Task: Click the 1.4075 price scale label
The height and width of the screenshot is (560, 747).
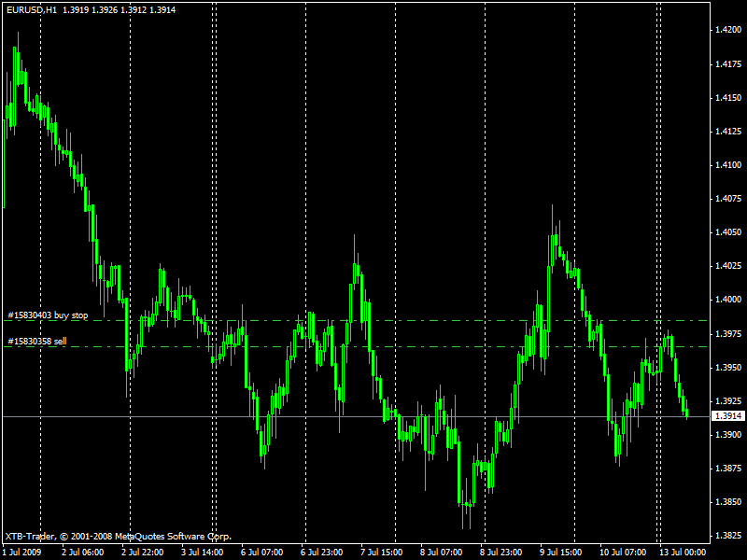Action: pos(728,199)
